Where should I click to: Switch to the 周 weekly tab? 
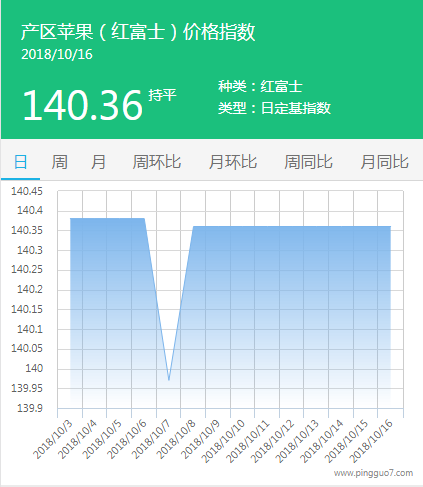pos(59,162)
